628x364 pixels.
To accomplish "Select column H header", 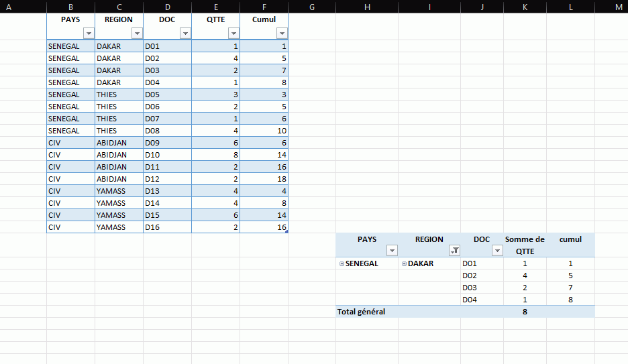I will click(367, 7).
